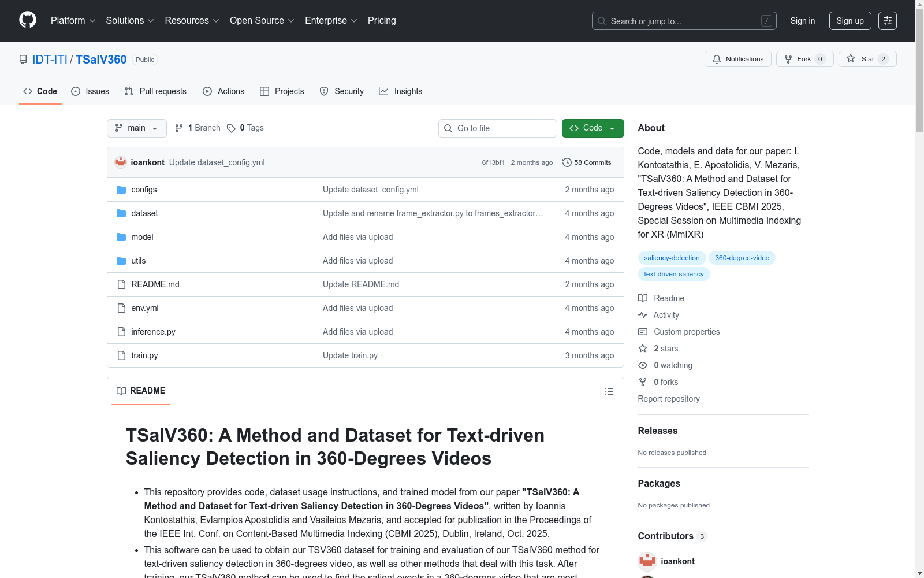Expand the Solutions menu
924x578 pixels.
coord(130,21)
